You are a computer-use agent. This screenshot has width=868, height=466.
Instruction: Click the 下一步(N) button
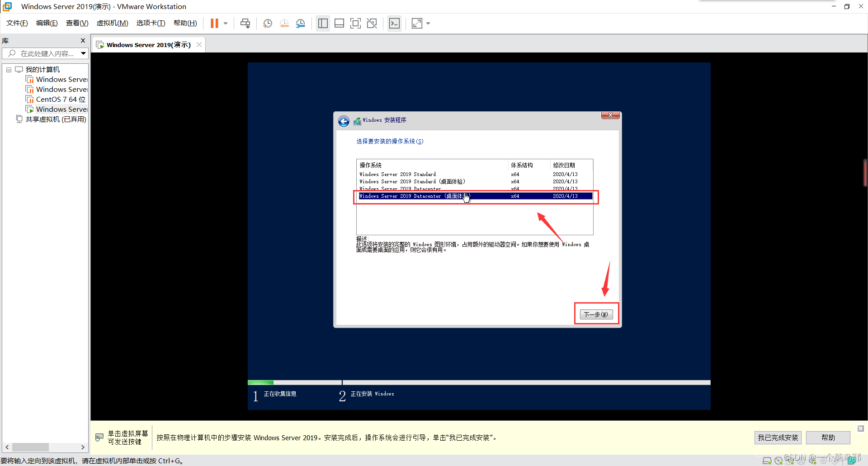596,314
